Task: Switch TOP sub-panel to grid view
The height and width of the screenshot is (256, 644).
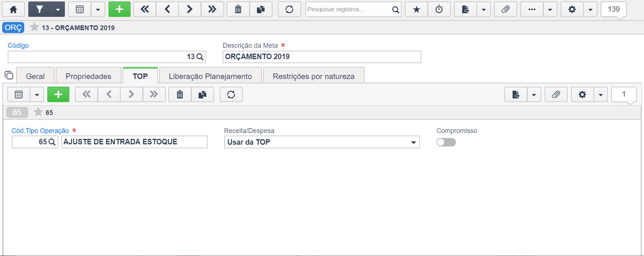Action: pyautogui.click(x=19, y=95)
